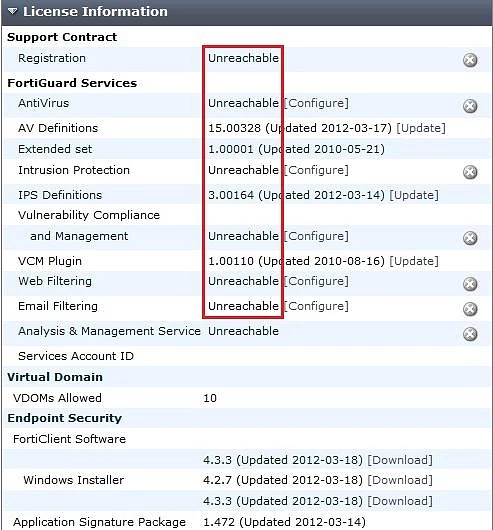Image resolution: width=493 pixels, height=530 pixels.
Task: Update the AV Definitions
Action: [x=421, y=128]
